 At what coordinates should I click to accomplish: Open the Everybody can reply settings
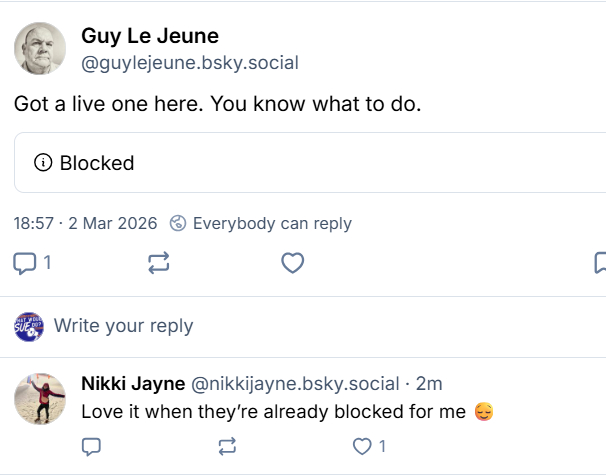[271, 223]
